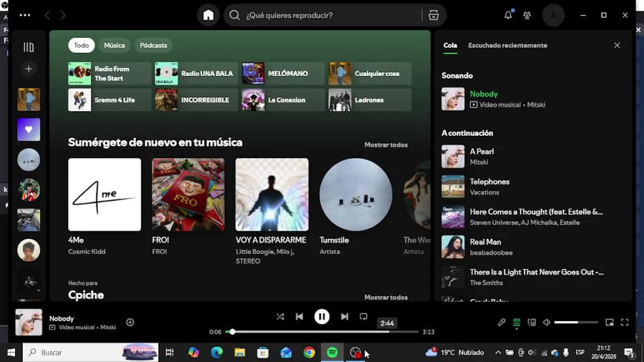Viewport: 644px width, 362px height.
Task: Open the MELÓMANO shortcut
Action: (283, 73)
